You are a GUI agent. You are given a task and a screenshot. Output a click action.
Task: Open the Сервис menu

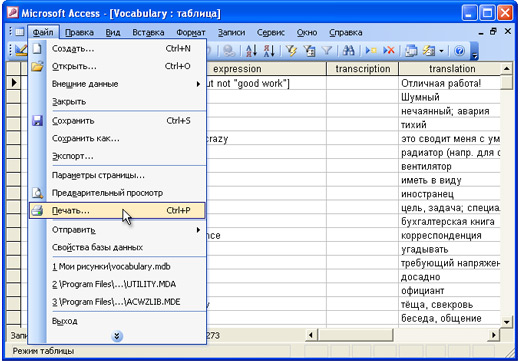271,32
